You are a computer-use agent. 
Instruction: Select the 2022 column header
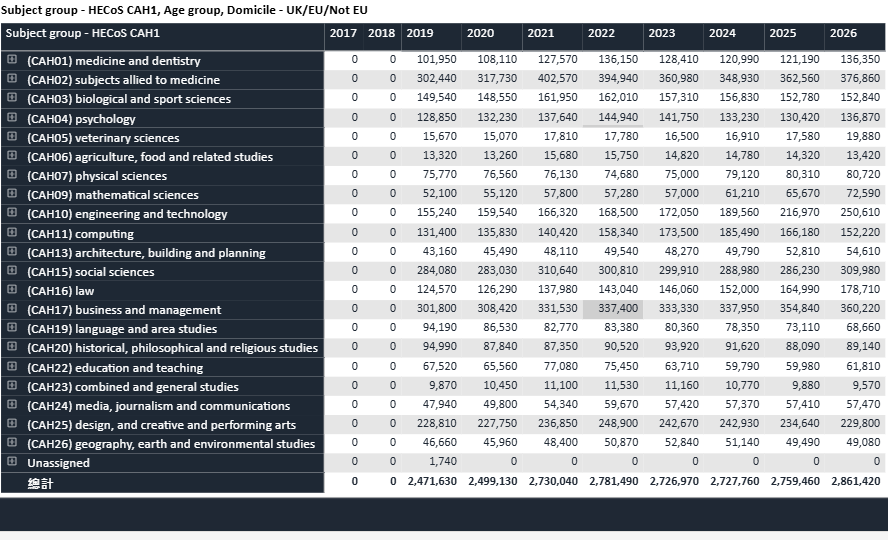pos(601,33)
